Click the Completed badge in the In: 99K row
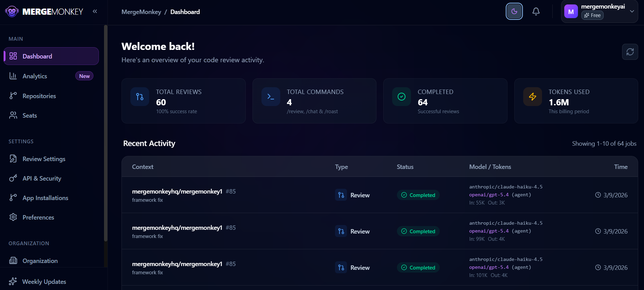The width and height of the screenshot is (644, 290). pyautogui.click(x=418, y=231)
